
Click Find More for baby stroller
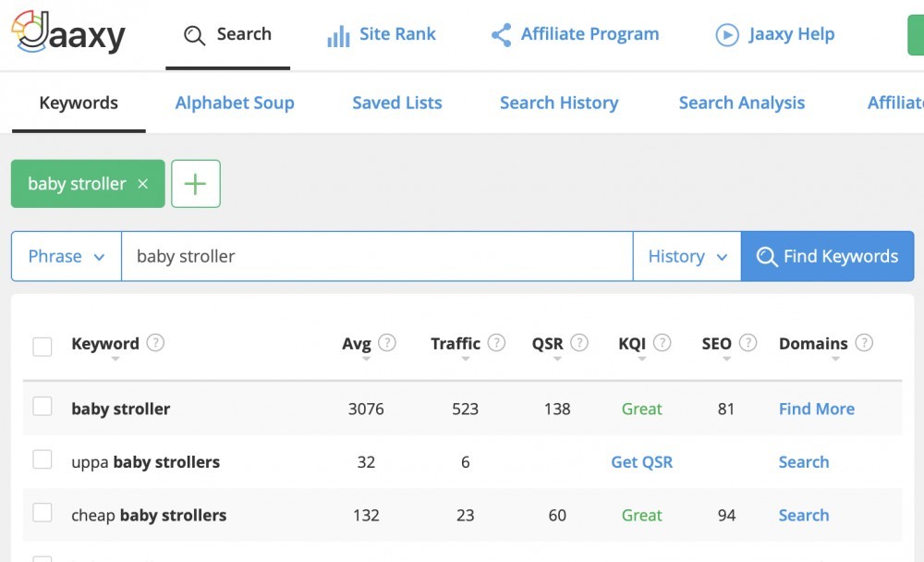pos(817,409)
